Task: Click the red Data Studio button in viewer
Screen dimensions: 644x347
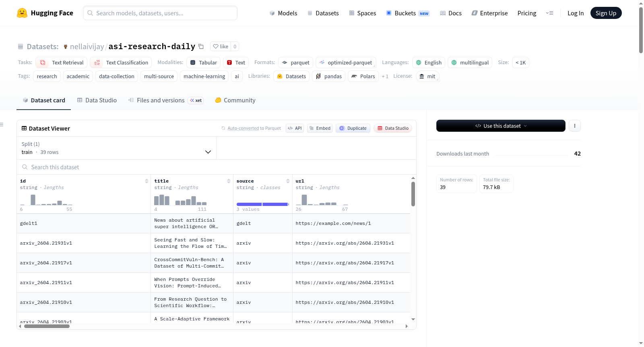Action: tap(393, 128)
